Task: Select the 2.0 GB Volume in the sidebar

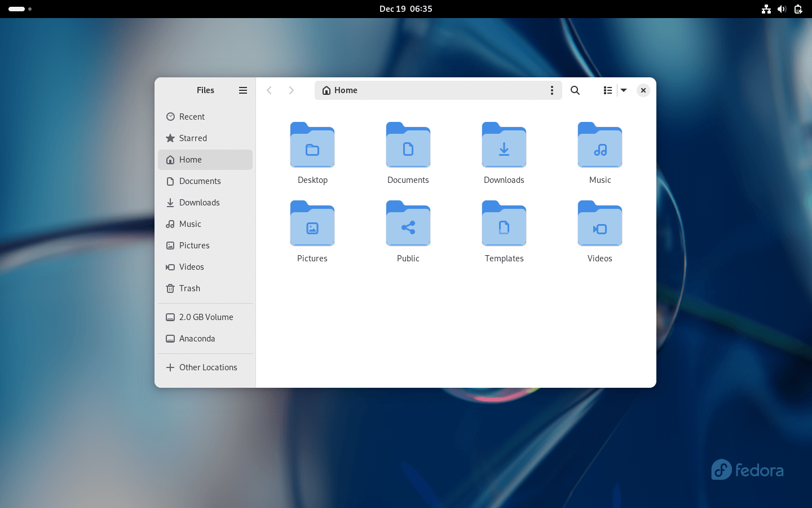Action: 206,317
